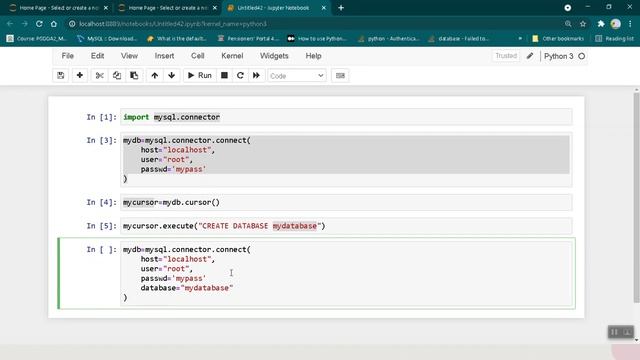The width and height of the screenshot is (640, 360).
Task: Open the Insert menu
Action: click(x=164, y=56)
